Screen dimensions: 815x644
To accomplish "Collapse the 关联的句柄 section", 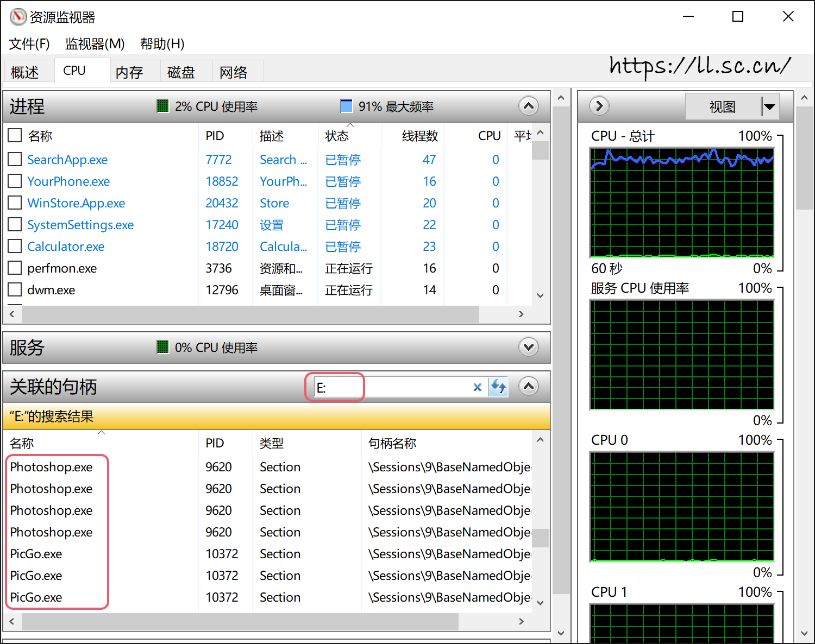I will pos(528,387).
